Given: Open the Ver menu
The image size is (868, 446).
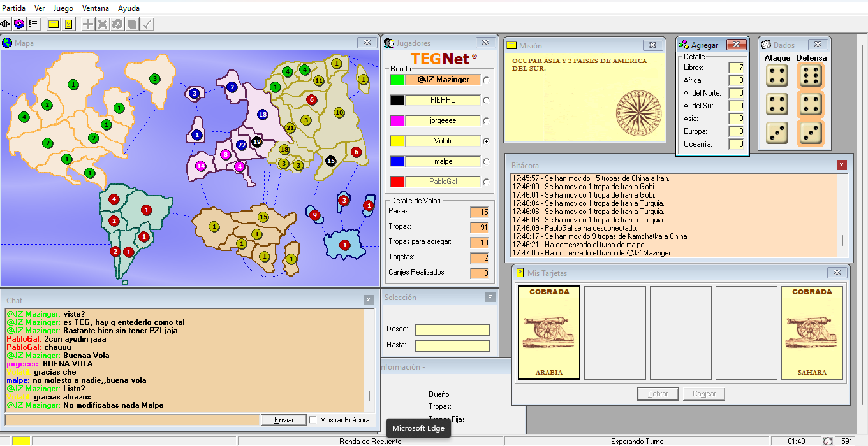Looking at the screenshot, I should pyautogui.click(x=40, y=8).
